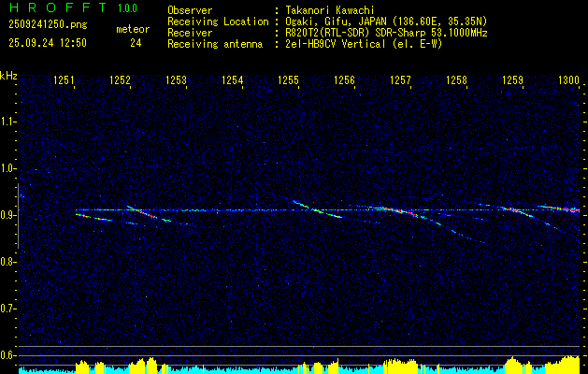Click the 1255 time marker

click(x=288, y=81)
